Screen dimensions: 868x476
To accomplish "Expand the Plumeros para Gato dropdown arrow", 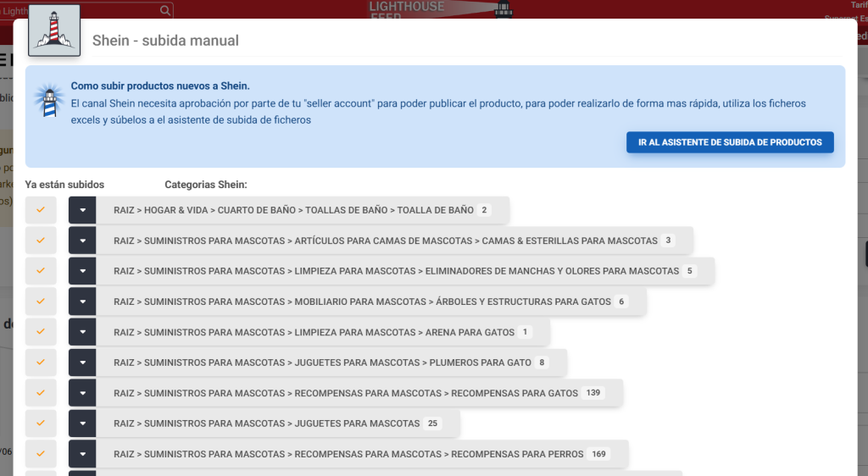I will pos(82,363).
